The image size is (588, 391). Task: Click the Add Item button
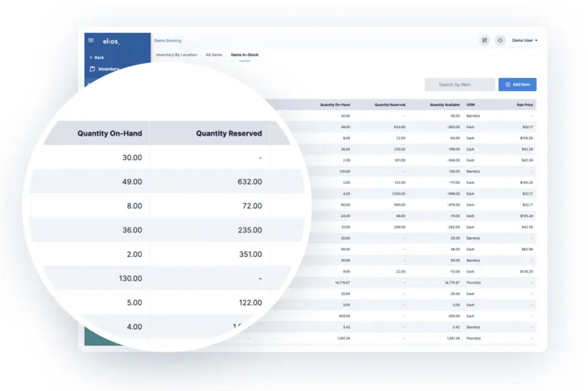point(518,84)
